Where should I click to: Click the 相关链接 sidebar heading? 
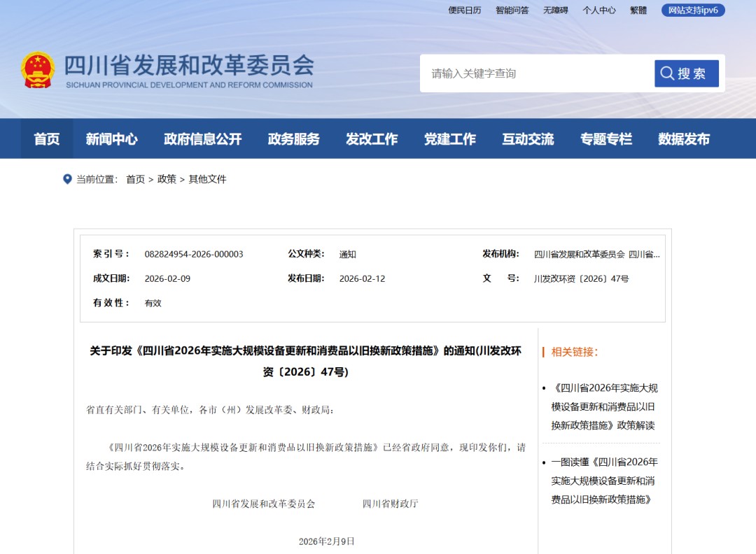575,352
